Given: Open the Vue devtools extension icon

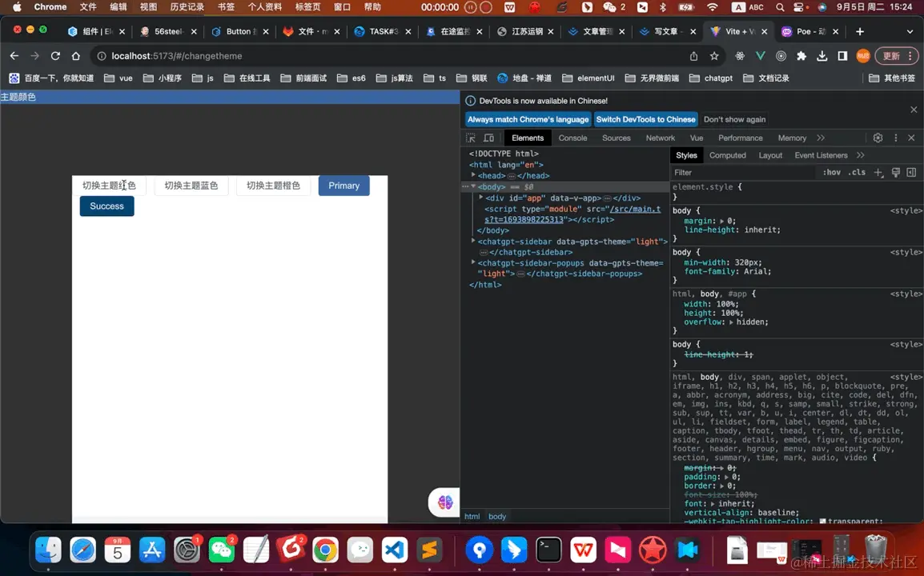Looking at the screenshot, I should tap(760, 56).
